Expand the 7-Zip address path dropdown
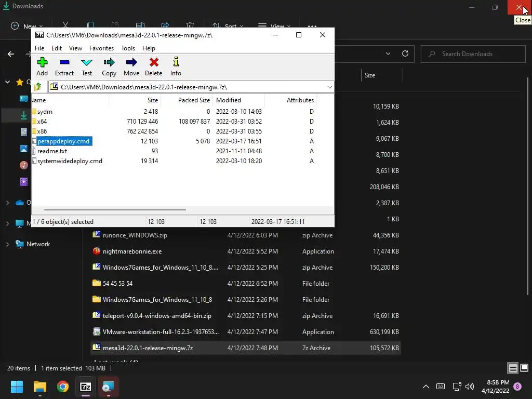The width and height of the screenshot is (532, 399). click(329, 87)
